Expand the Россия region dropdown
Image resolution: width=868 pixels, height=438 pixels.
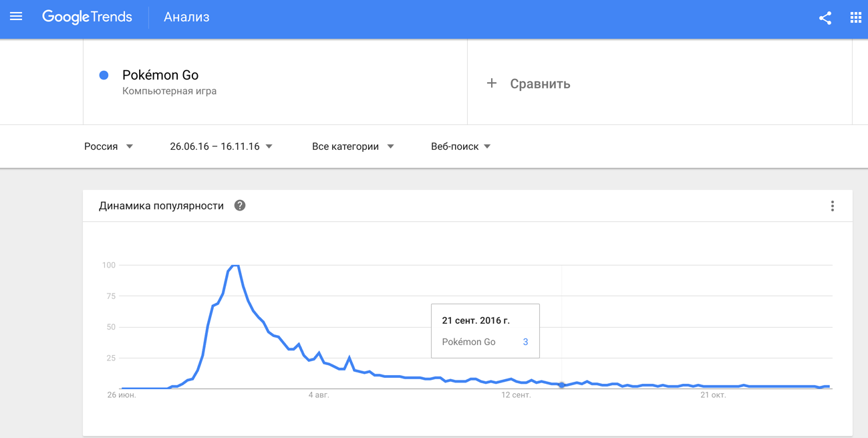pos(108,146)
